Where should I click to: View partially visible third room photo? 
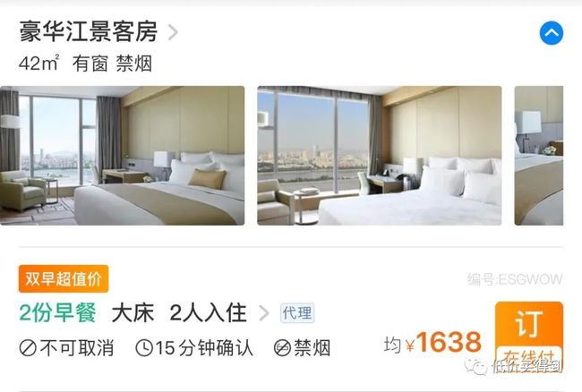tap(539, 156)
